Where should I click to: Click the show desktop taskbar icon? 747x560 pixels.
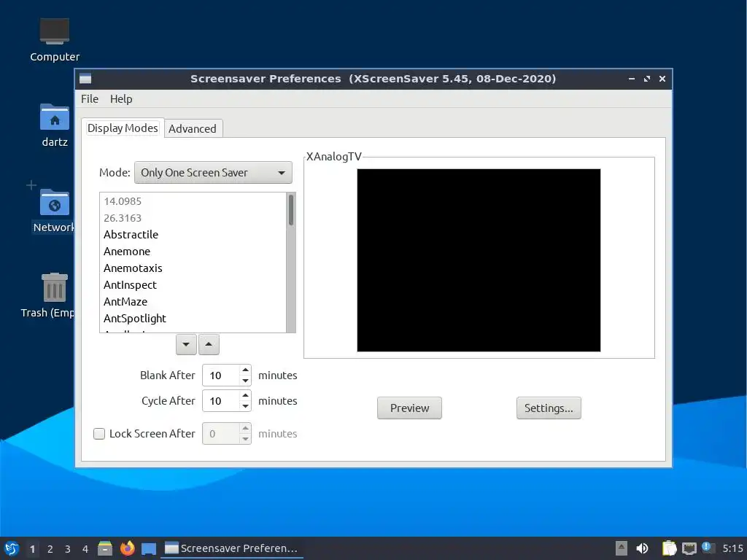149,548
